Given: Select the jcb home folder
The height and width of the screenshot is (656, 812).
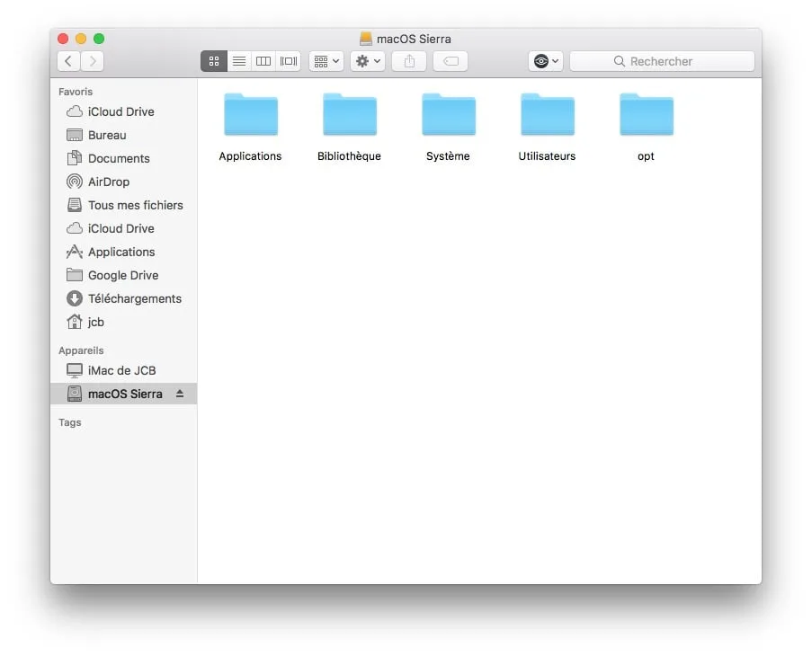Looking at the screenshot, I should 123,322.
